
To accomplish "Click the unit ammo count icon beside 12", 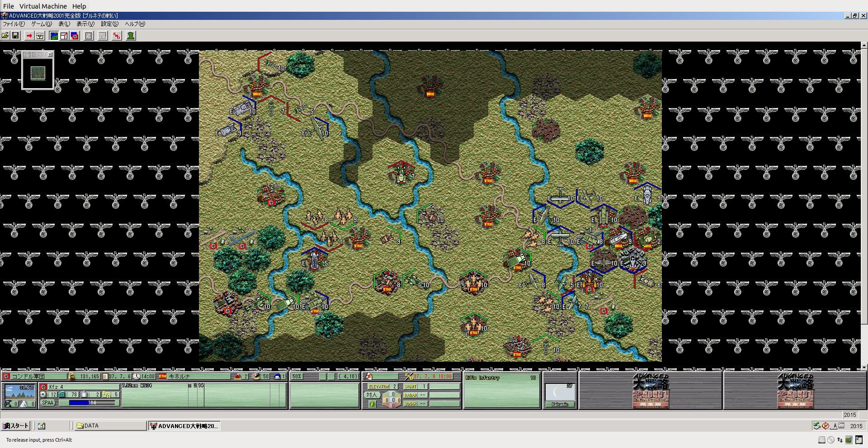I will tap(43, 395).
